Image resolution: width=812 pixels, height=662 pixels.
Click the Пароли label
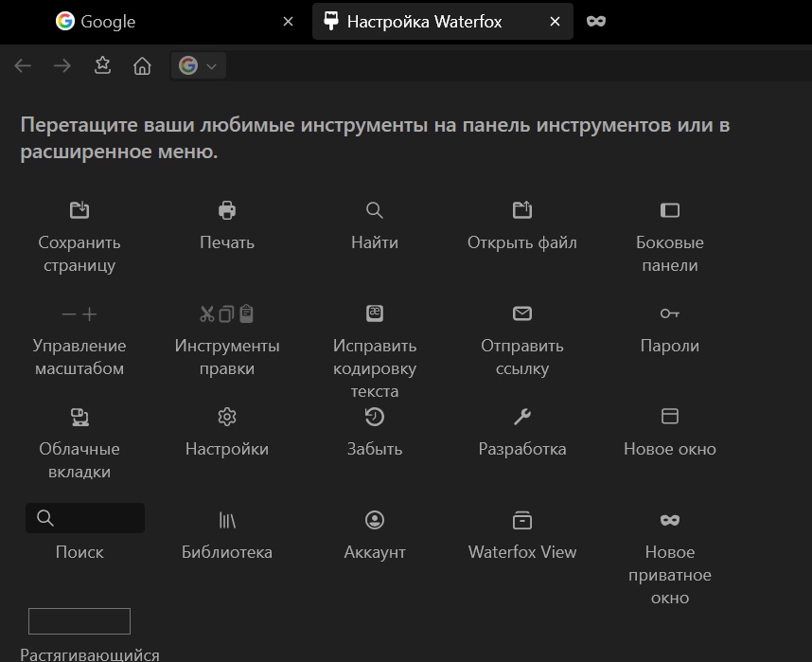click(670, 346)
